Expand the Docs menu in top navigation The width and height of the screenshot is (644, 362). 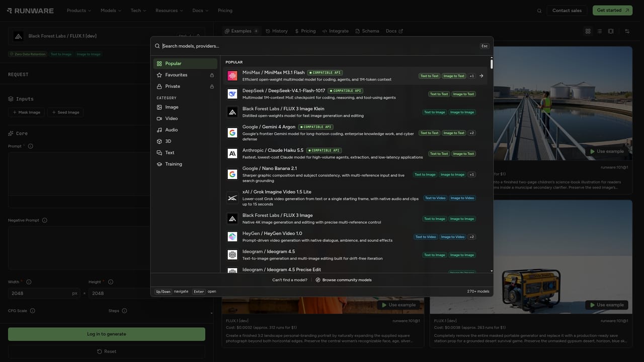200,11
